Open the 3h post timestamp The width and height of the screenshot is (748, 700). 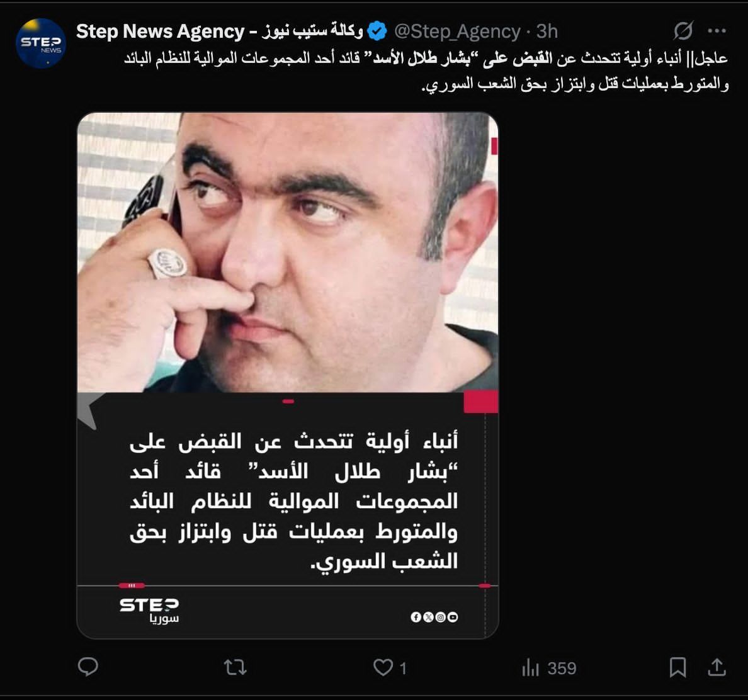tap(547, 31)
